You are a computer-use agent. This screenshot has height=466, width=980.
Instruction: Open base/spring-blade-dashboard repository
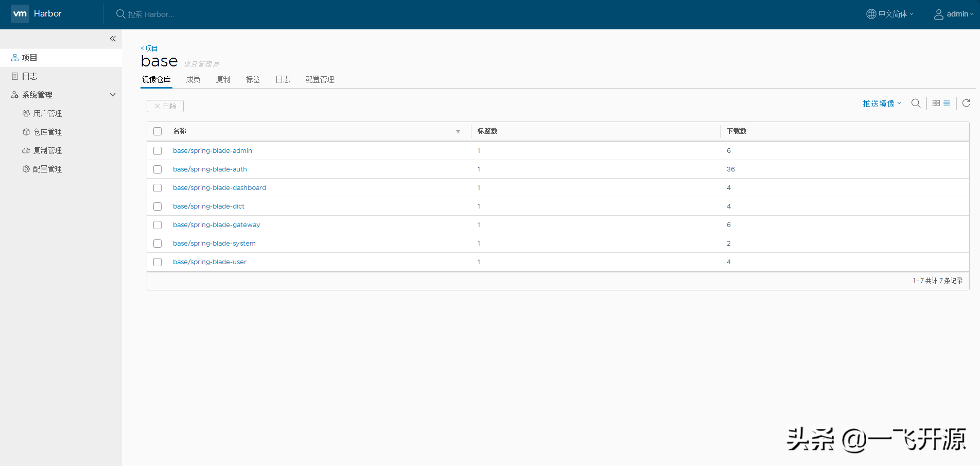pos(219,188)
